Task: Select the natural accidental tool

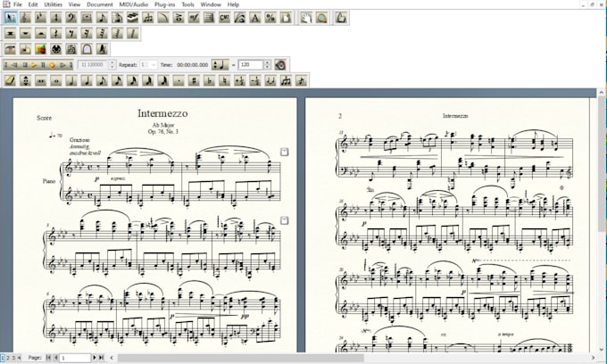Action: click(x=225, y=80)
